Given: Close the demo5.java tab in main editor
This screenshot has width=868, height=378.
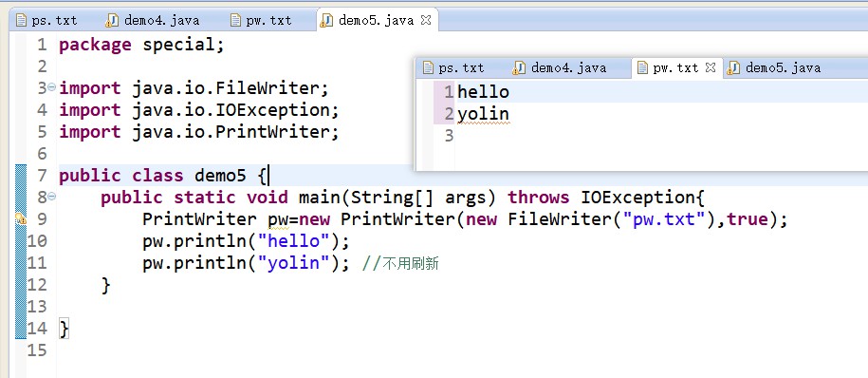Looking at the screenshot, I should coord(425,20).
